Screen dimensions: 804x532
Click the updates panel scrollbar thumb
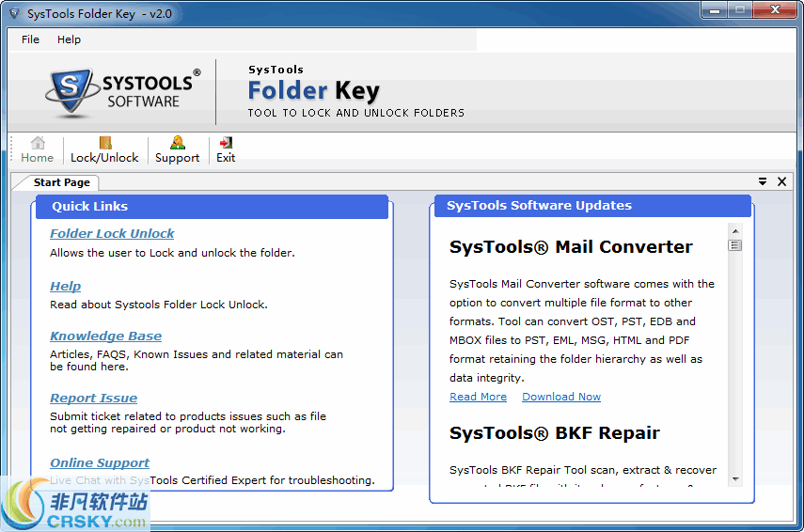pos(735,245)
